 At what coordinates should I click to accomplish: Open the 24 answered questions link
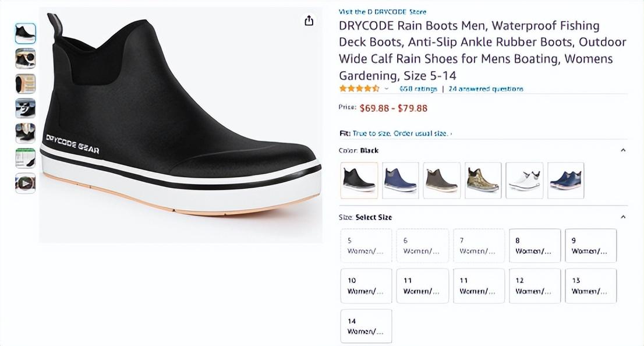[x=486, y=89]
